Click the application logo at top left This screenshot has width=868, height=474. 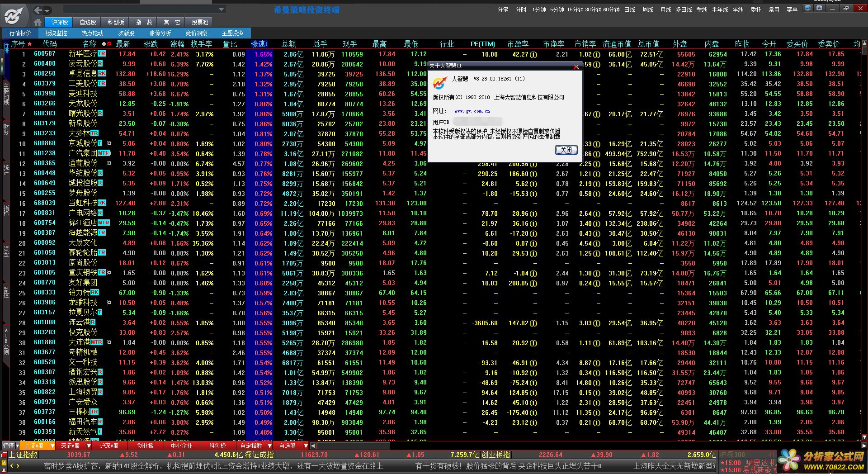tap(14, 15)
